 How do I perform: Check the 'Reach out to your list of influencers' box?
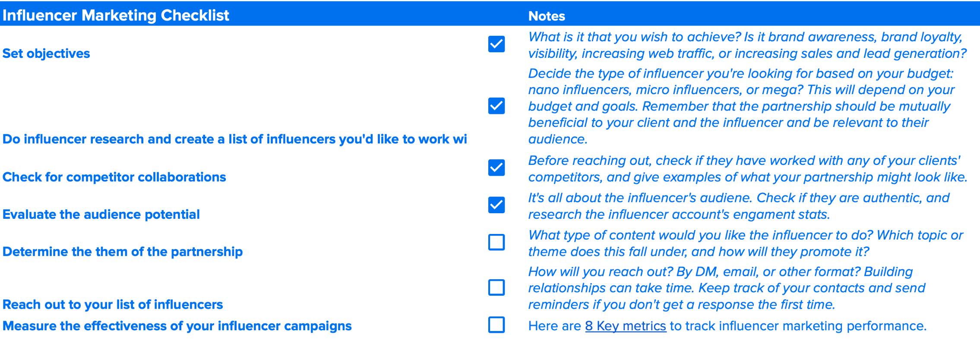click(496, 287)
